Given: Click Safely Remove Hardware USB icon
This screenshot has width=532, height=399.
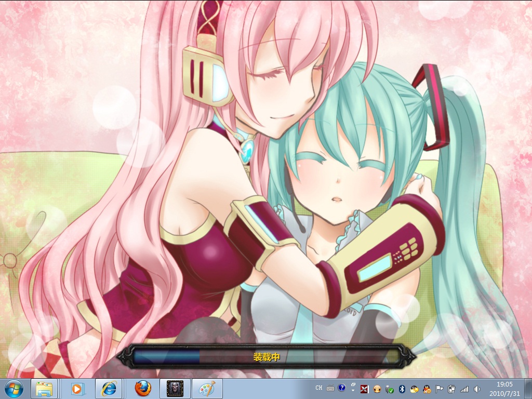Looking at the screenshot, I should (390, 389).
